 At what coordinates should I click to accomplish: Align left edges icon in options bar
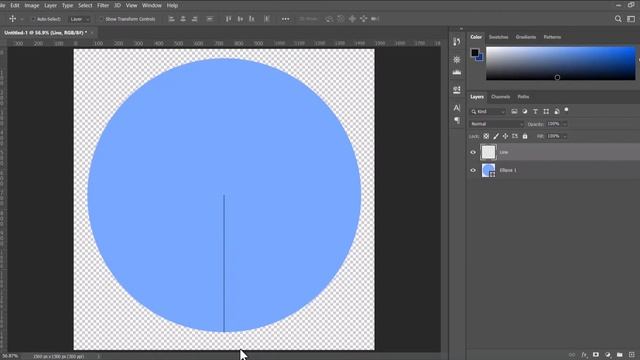point(172,19)
